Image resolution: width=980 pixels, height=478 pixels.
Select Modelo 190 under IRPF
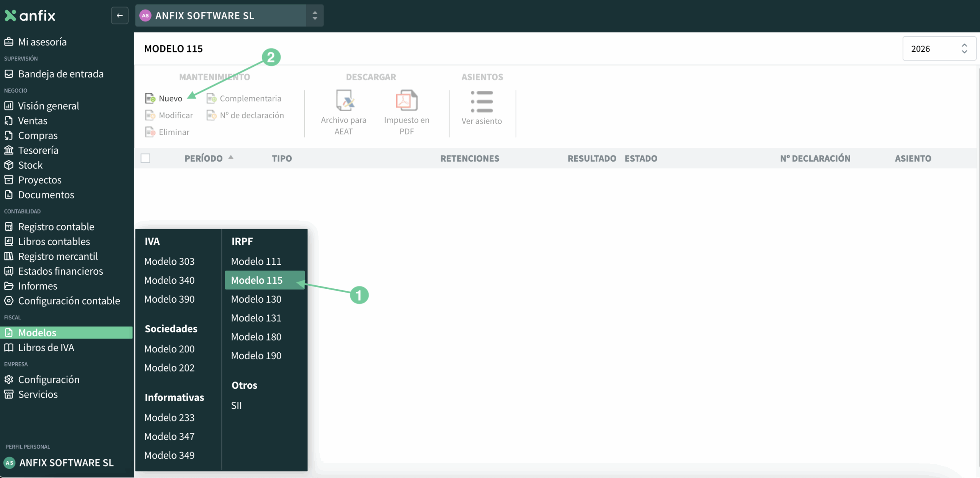coord(256,355)
